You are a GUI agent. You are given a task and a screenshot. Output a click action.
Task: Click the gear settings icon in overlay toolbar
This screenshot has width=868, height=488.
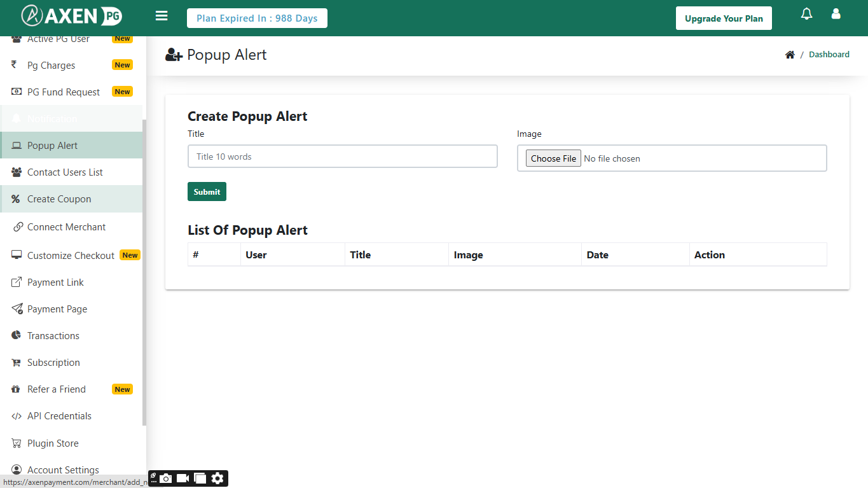pyautogui.click(x=217, y=478)
